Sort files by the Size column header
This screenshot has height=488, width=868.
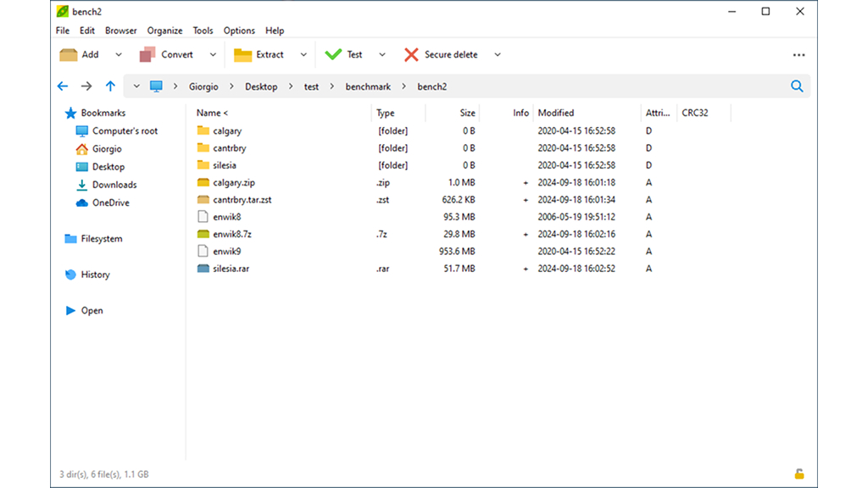[x=467, y=113]
